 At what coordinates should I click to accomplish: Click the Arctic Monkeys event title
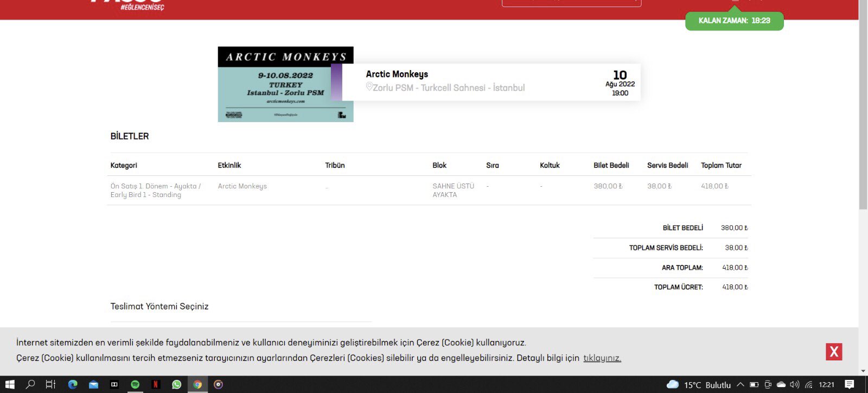click(397, 74)
